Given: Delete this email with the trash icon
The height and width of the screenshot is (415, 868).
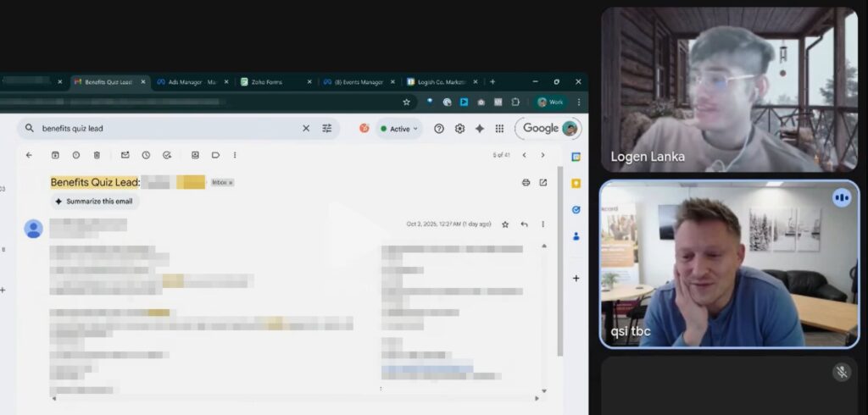Looking at the screenshot, I should [97, 155].
